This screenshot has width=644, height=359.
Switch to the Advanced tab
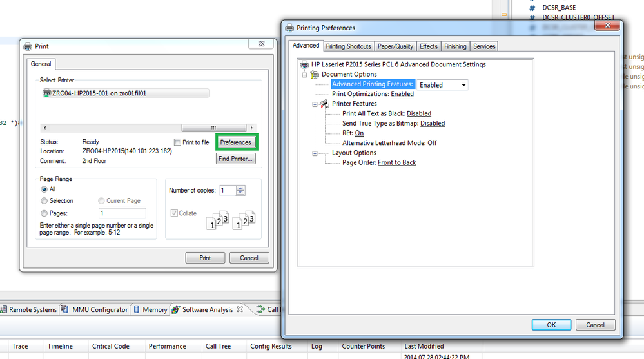pyautogui.click(x=306, y=46)
